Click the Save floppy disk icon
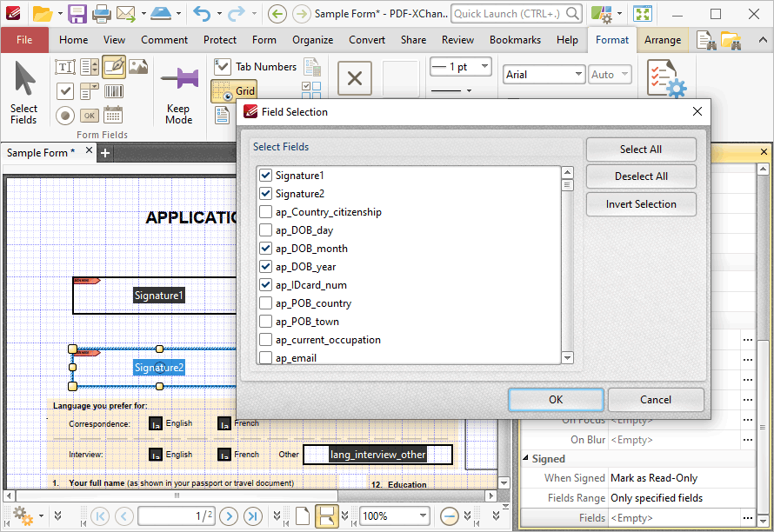 tap(77, 14)
